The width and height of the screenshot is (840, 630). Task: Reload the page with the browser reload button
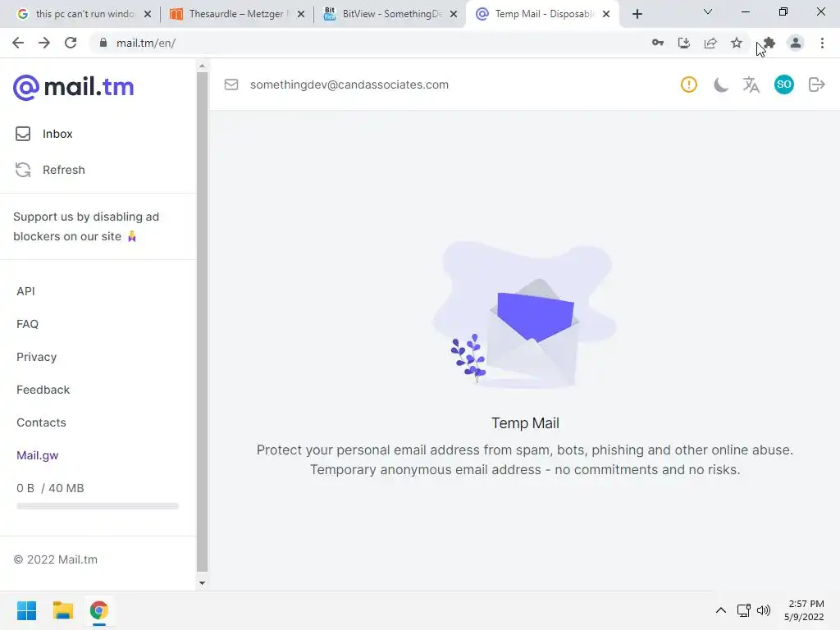[71, 43]
